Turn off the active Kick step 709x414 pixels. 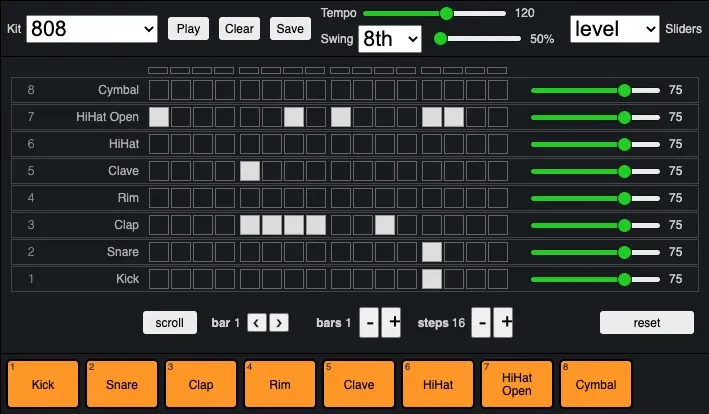click(x=432, y=278)
